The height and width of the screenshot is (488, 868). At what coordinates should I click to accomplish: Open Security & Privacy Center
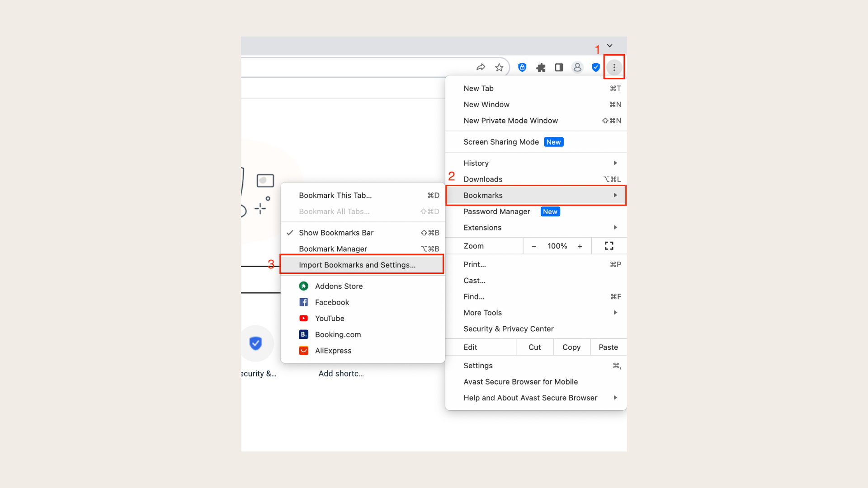pos(536,329)
